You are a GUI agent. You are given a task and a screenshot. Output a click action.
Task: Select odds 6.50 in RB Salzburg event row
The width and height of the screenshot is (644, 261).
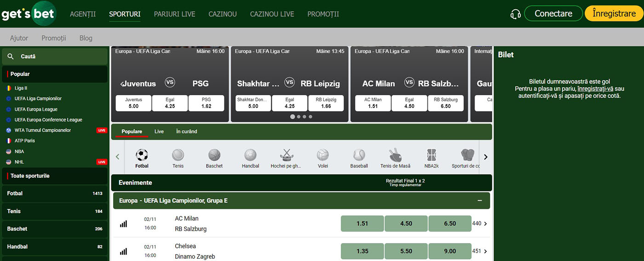(450, 224)
